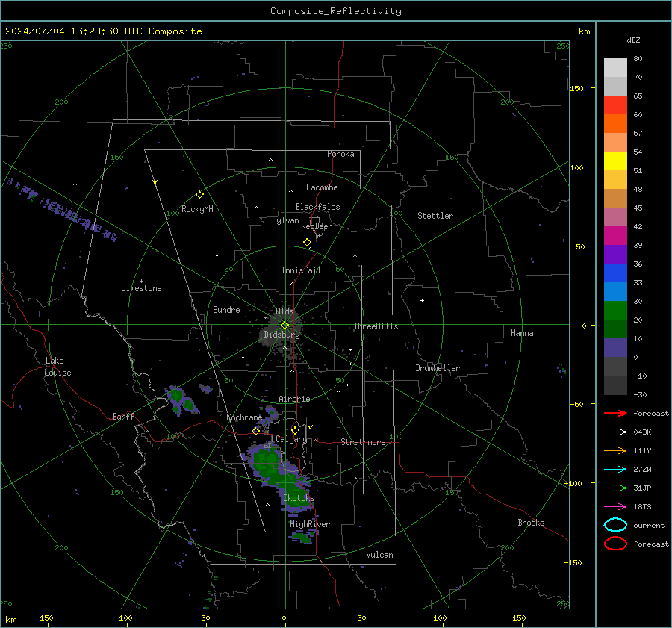Click the Banff town label

pyautogui.click(x=123, y=417)
